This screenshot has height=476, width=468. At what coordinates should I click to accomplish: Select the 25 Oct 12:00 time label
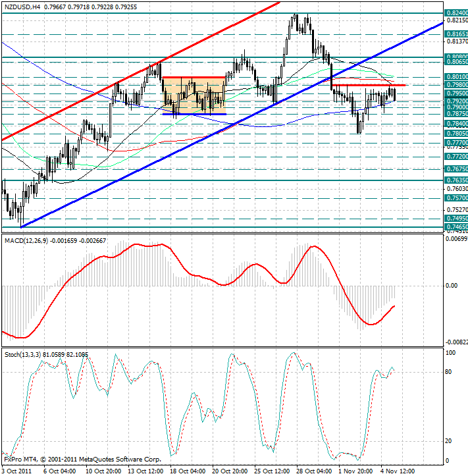click(272, 471)
